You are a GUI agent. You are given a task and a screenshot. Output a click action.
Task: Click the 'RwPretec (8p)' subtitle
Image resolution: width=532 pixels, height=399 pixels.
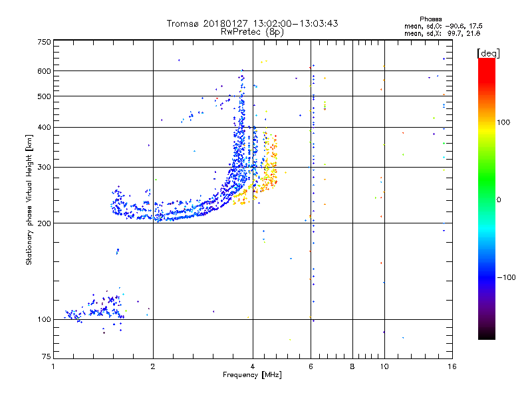point(252,32)
